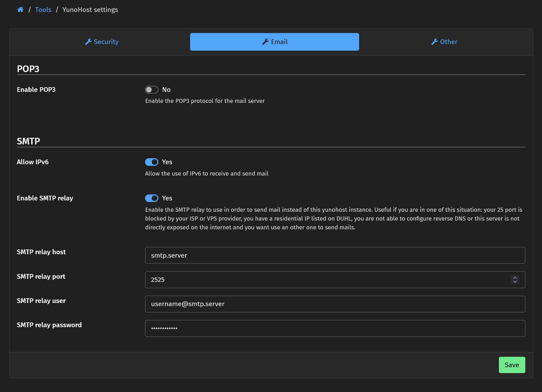The image size is (542, 392).
Task: Focus the SMTP relay host field
Action: coord(335,255)
